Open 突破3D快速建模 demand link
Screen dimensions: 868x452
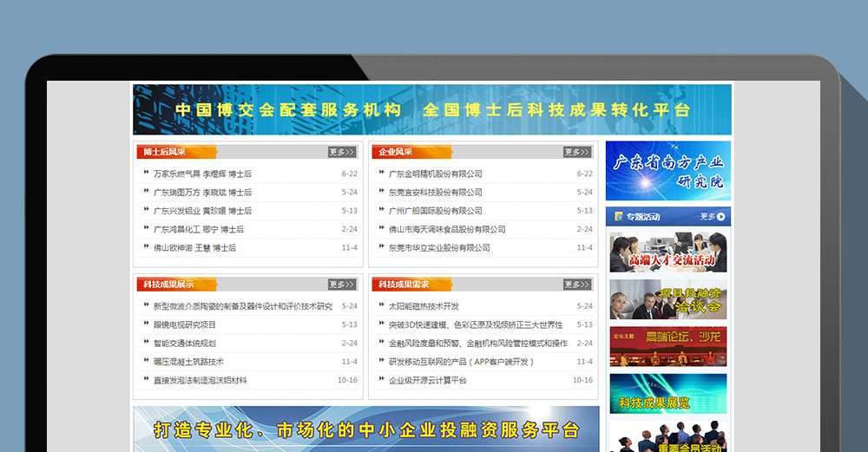click(476, 324)
